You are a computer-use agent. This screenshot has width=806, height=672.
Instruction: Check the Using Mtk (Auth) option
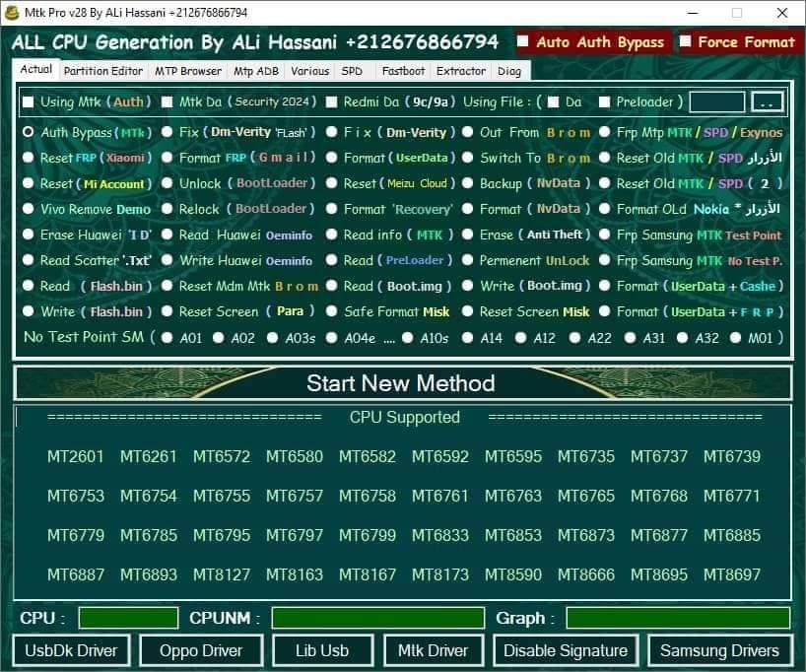click(29, 102)
